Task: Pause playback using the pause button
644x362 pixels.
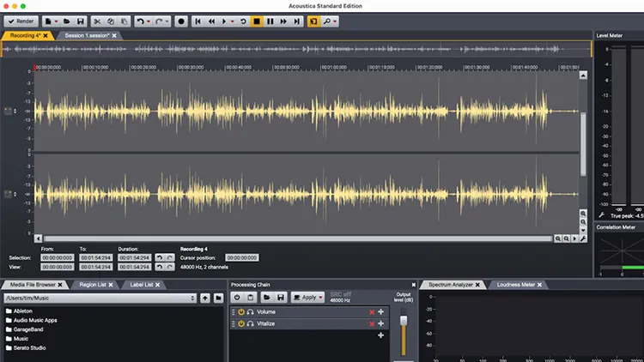Action: pyautogui.click(x=270, y=21)
